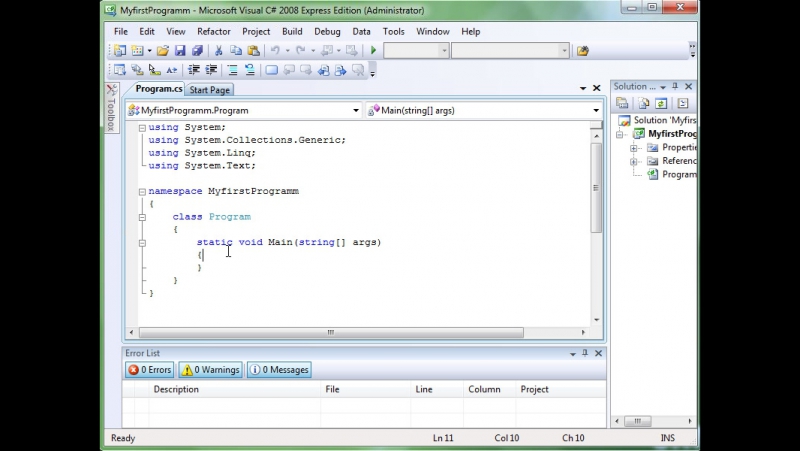This screenshot has height=451, width=800.
Task: Open the Add New Item dropdown arrow
Action: 149,51
